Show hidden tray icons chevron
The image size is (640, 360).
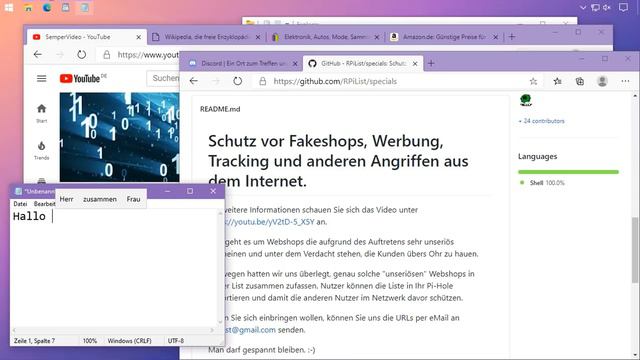(583, 7)
